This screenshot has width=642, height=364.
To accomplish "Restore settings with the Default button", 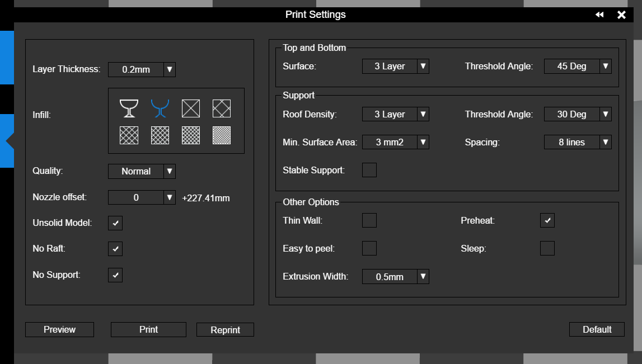I will (x=597, y=330).
